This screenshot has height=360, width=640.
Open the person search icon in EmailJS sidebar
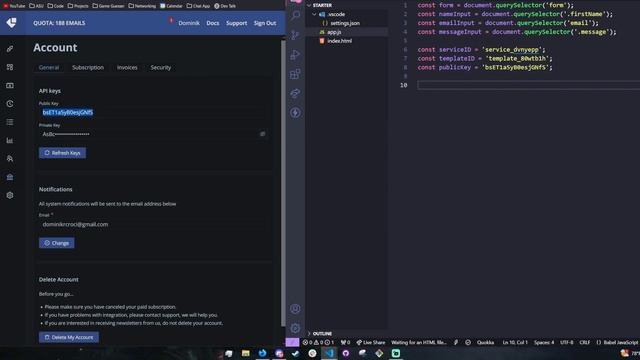coord(10,158)
